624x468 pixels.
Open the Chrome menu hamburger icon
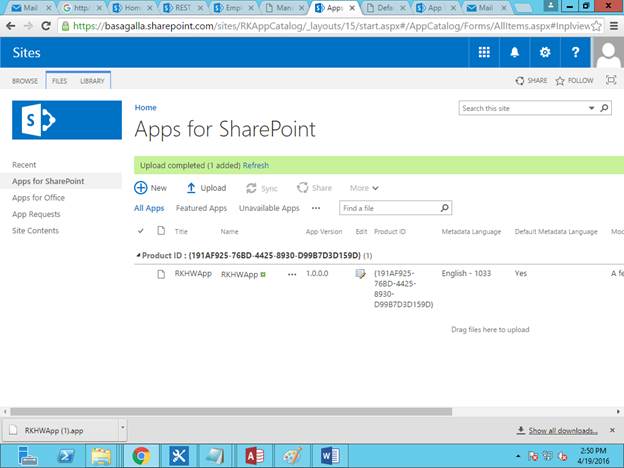click(x=614, y=26)
